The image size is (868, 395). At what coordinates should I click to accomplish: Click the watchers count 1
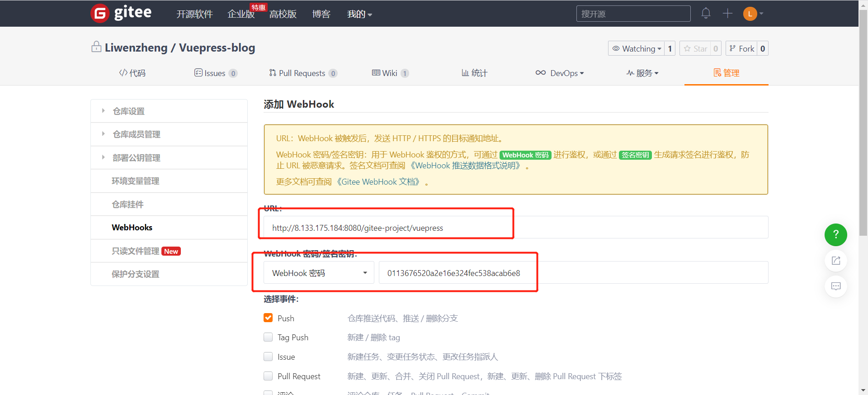(x=670, y=48)
